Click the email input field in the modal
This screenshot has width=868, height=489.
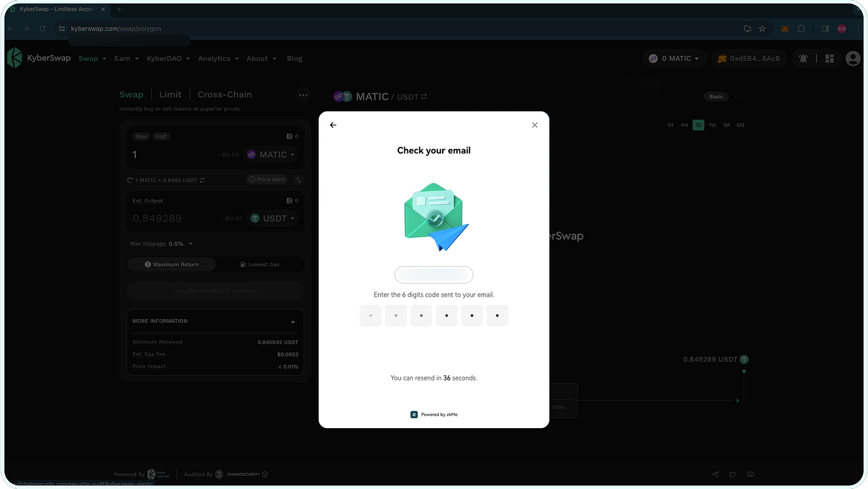click(x=433, y=274)
